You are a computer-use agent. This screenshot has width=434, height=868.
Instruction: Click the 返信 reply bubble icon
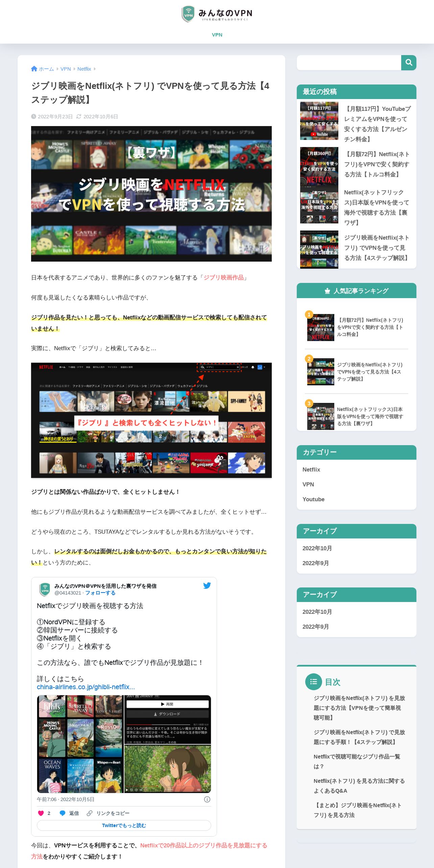click(63, 813)
